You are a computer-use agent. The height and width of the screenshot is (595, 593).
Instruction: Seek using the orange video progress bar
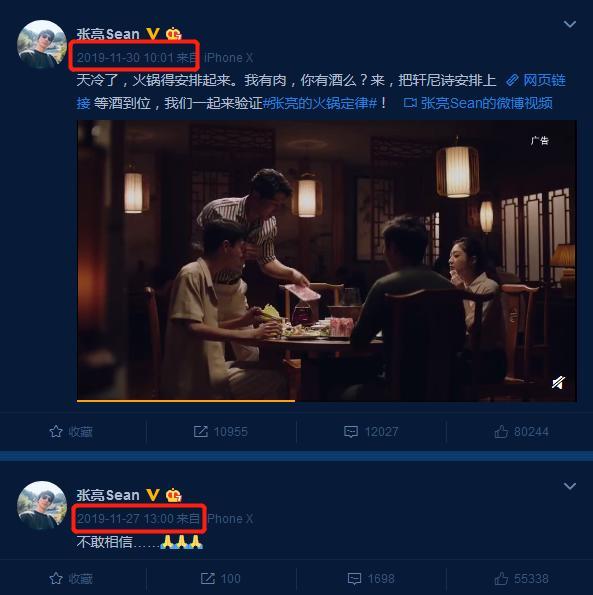(x=327, y=401)
